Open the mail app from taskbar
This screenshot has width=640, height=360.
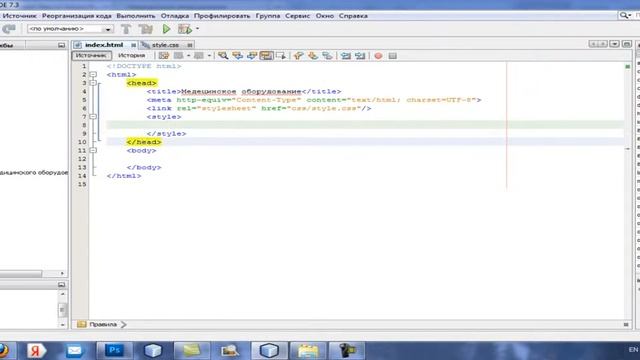point(74,351)
